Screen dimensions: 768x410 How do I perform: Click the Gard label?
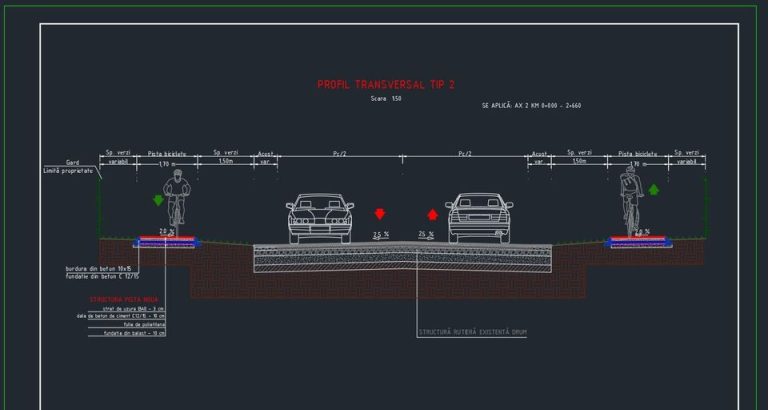pyautogui.click(x=72, y=162)
